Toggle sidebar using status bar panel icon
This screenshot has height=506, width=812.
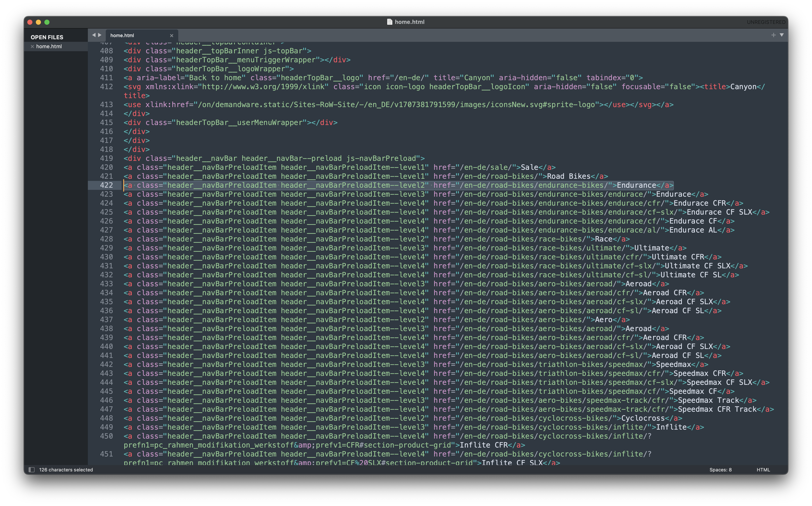click(32, 470)
